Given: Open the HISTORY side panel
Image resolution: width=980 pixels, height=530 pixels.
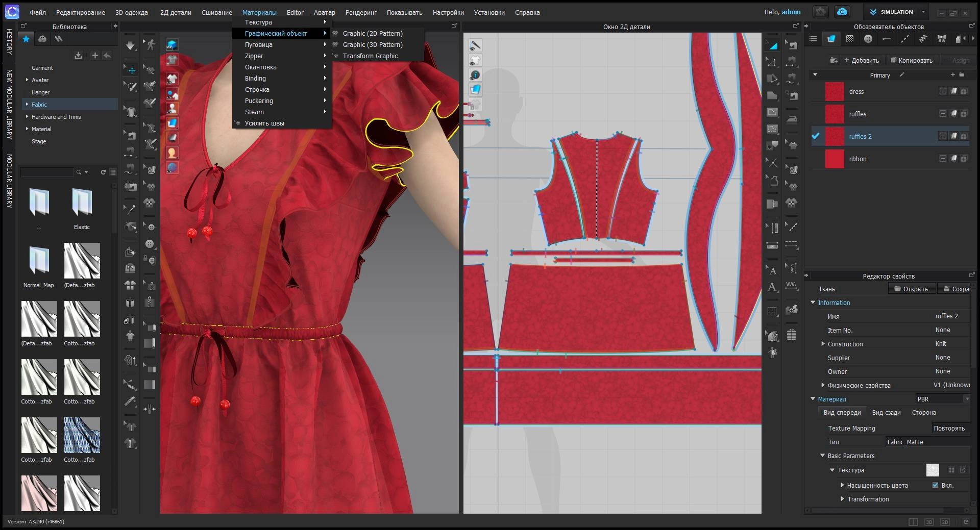Looking at the screenshot, I should click(x=9, y=42).
